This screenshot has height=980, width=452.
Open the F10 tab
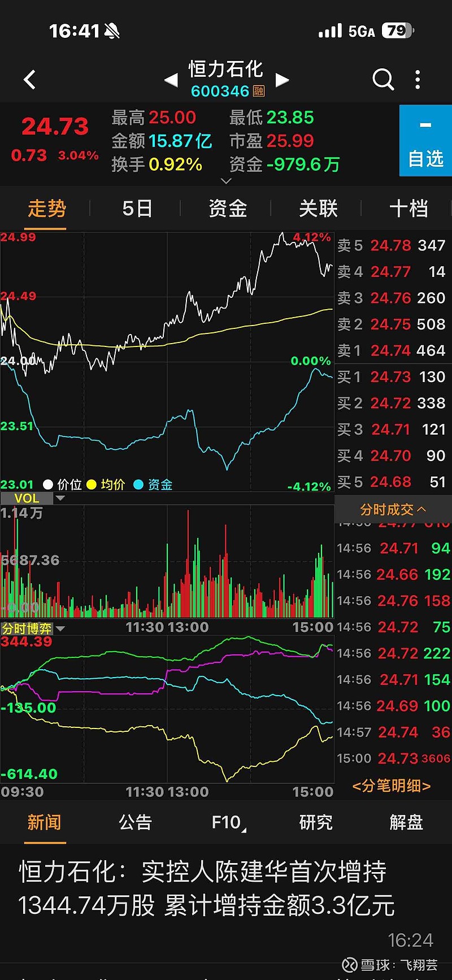pyautogui.click(x=228, y=822)
